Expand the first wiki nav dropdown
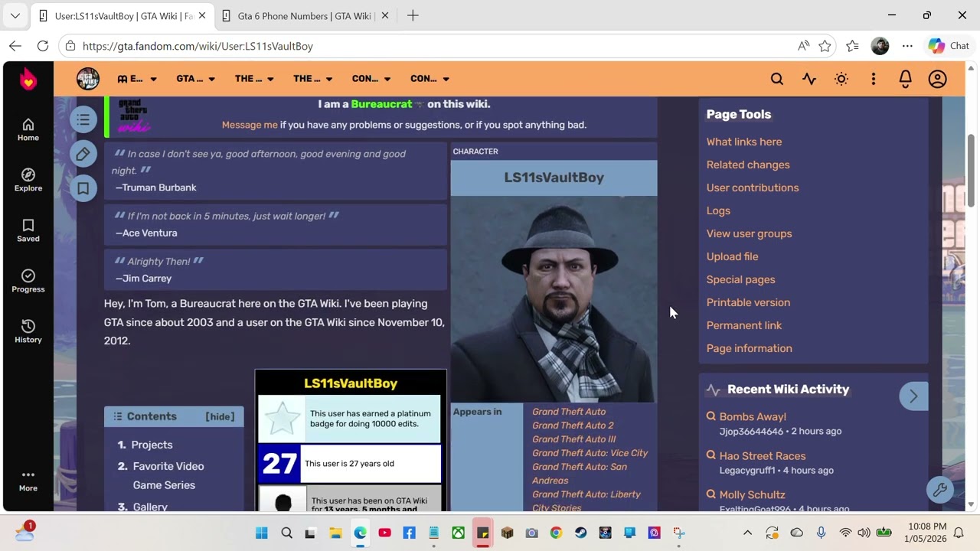Image resolution: width=980 pixels, height=551 pixels. tap(137, 79)
